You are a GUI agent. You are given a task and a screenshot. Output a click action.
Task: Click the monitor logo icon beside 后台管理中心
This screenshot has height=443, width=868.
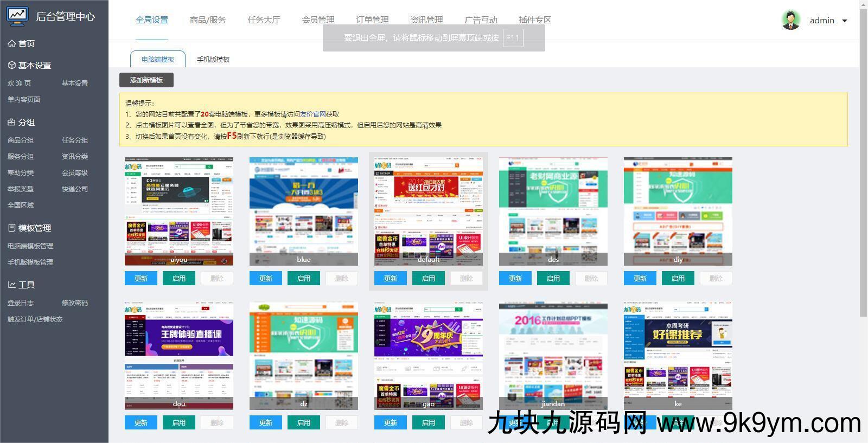point(17,15)
